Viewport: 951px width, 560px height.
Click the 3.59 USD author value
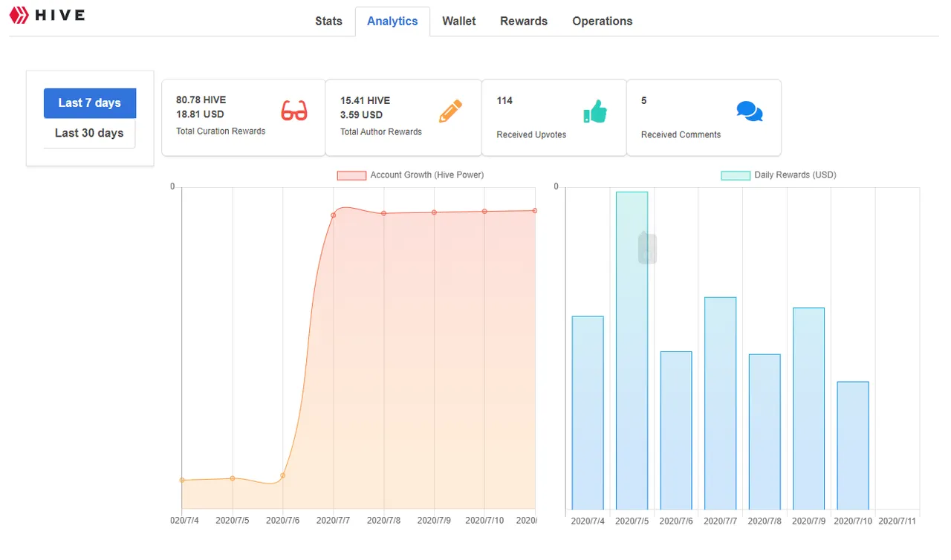(361, 114)
